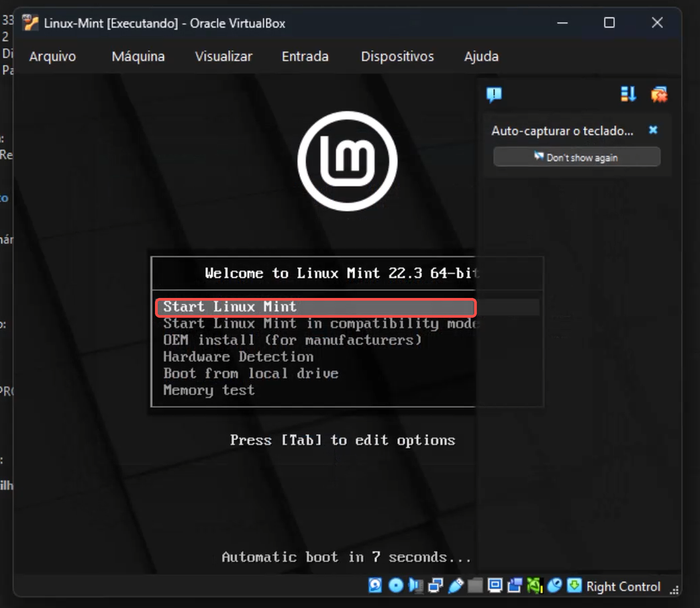Click the Don't show again button
Screen dimensions: 700x608
[x=577, y=157]
